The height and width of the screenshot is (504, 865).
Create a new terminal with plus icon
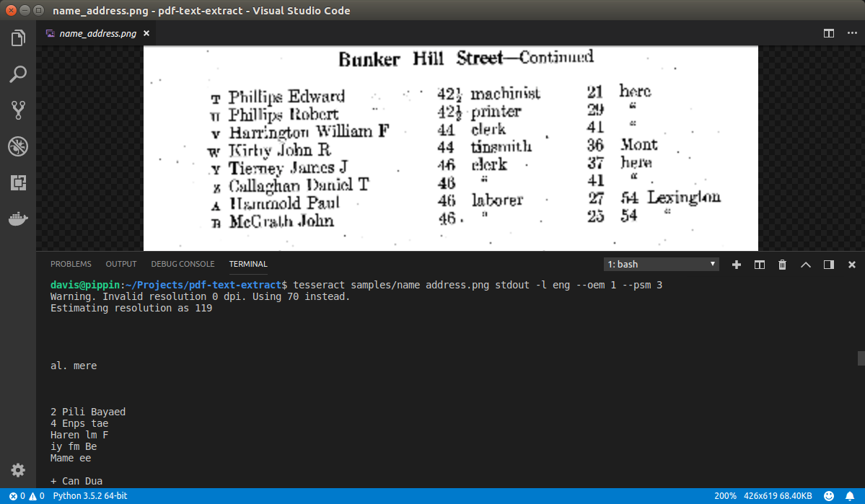pos(737,265)
